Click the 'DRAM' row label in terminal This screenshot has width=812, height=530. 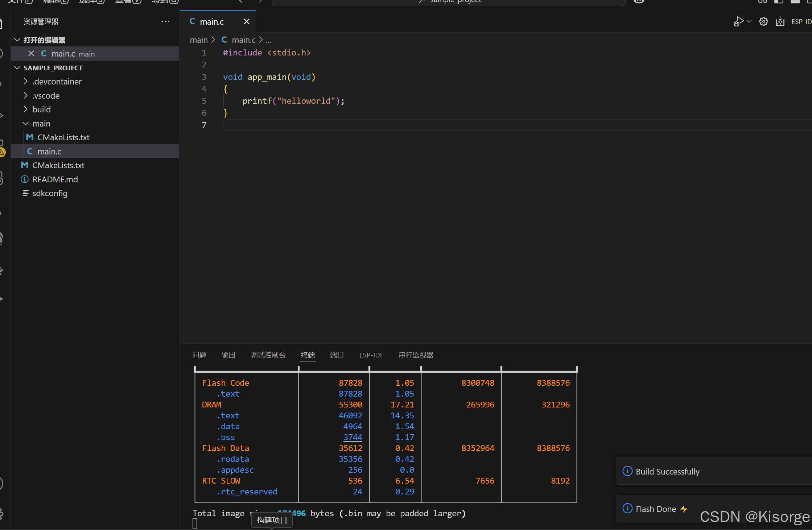pos(212,405)
